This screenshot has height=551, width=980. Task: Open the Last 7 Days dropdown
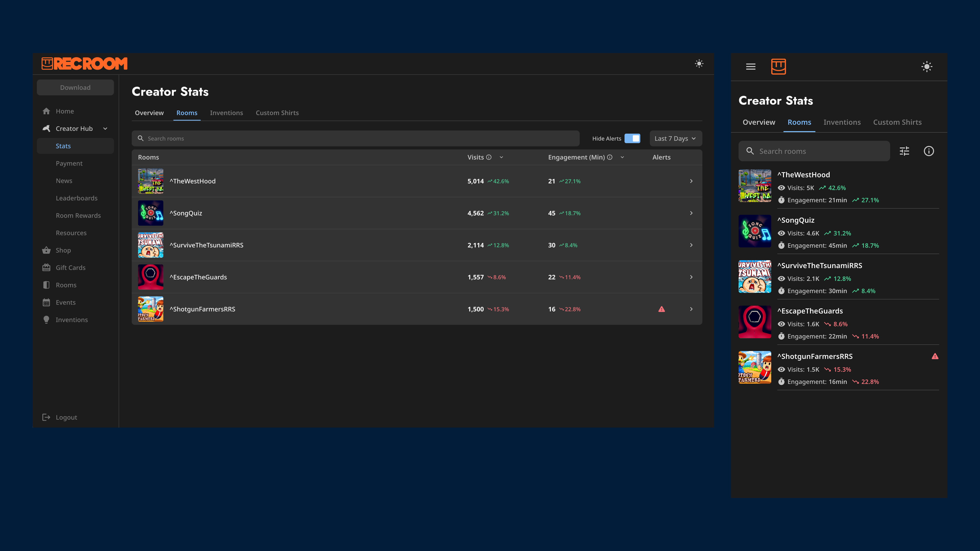point(676,138)
